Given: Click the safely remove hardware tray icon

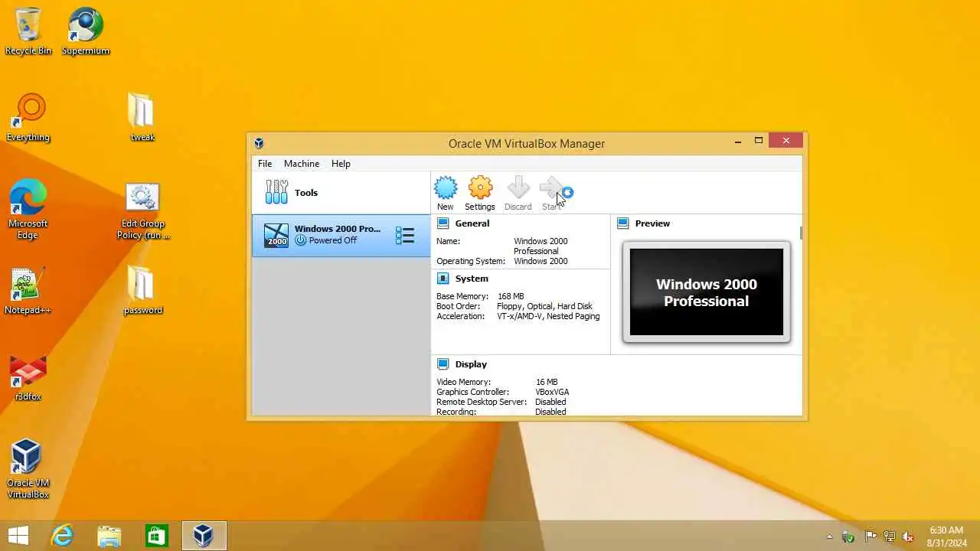Looking at the screenshot, I should [848, 536].
